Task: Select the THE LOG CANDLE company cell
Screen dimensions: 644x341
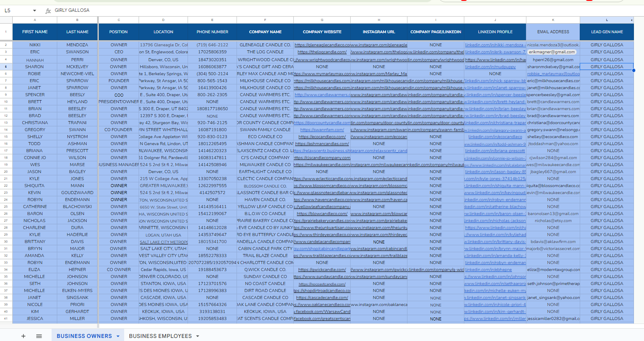Action: pyautogui.click(x=265, y=52)
